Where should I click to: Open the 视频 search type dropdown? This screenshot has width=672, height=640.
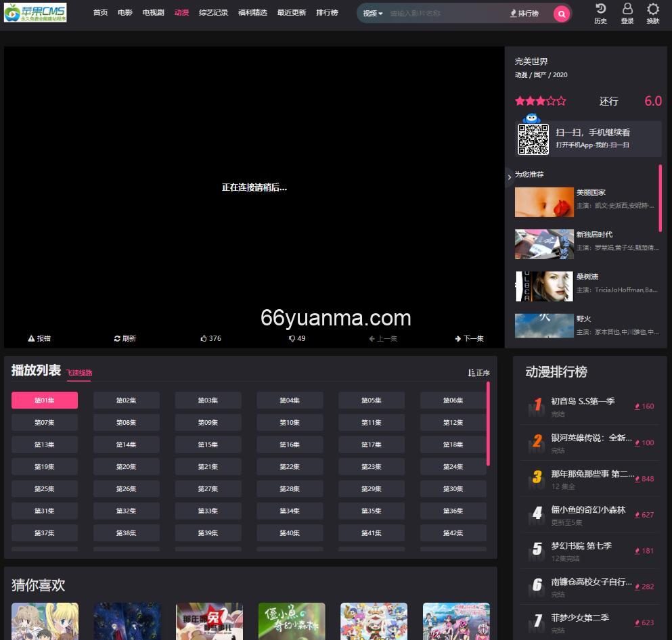pos(372,13)
